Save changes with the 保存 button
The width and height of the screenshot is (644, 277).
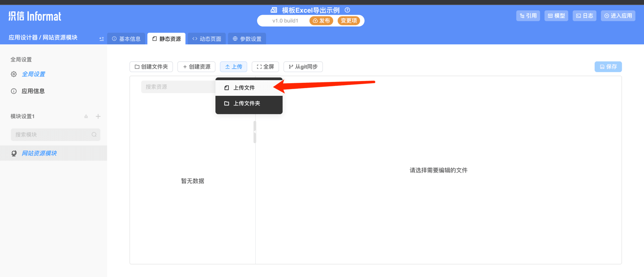(x=608, y=66)
